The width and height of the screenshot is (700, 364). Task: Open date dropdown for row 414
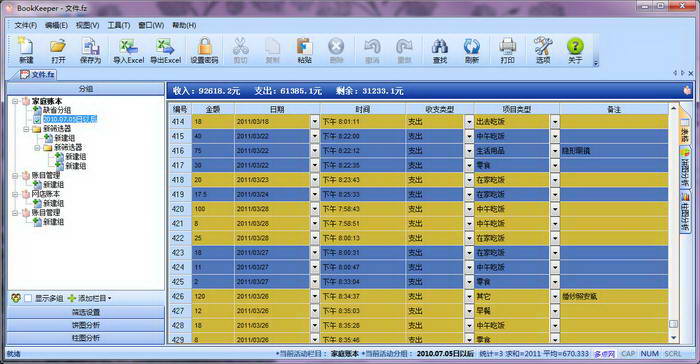(315, 121)
